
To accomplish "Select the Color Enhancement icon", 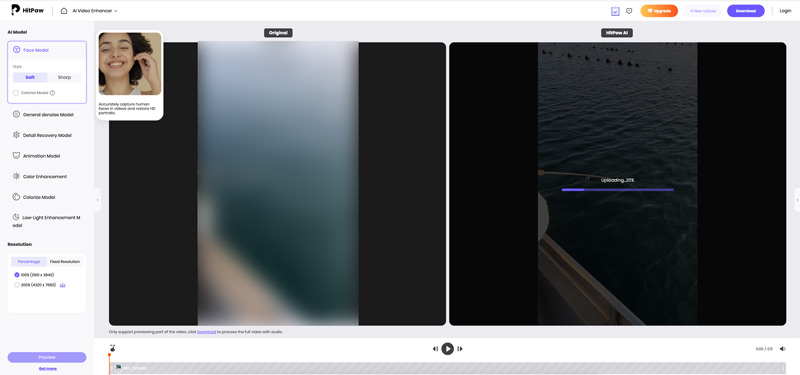I will pos(16,176).
